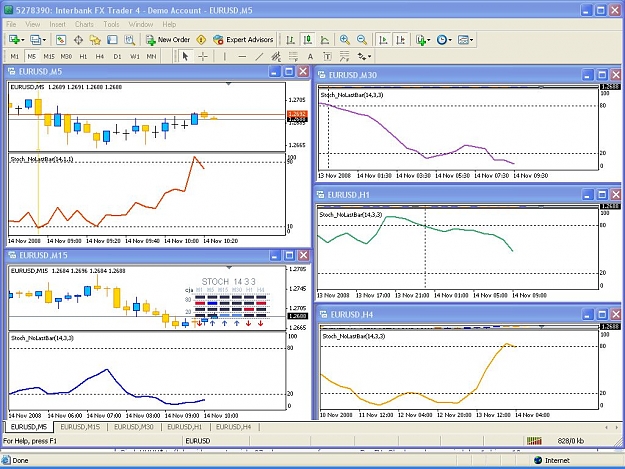Click the yellow diamond MetaEditor icon
Screen dimensions: 625x469
tap(201, 39)
